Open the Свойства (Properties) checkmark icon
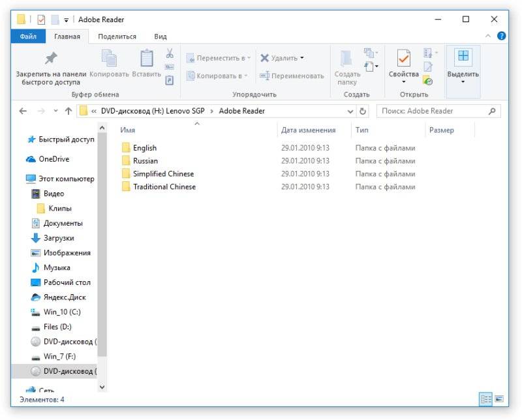This screenshot has height=420, width=522. coord(403,59)
